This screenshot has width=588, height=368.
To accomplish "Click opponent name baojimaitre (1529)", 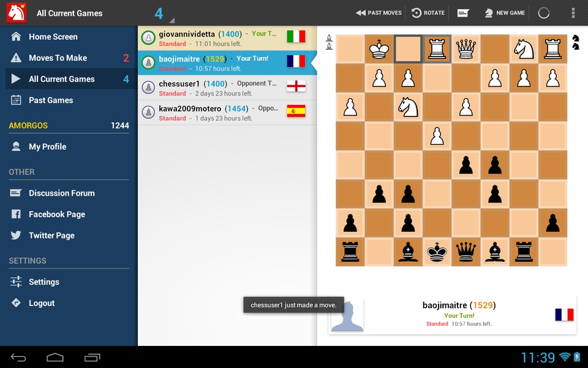I will click(x=459, y=305).
